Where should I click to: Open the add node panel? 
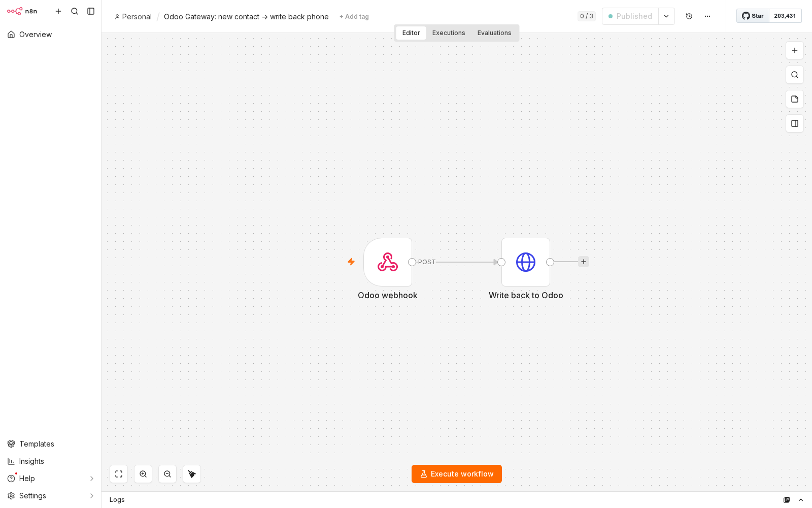coord(795,50)
